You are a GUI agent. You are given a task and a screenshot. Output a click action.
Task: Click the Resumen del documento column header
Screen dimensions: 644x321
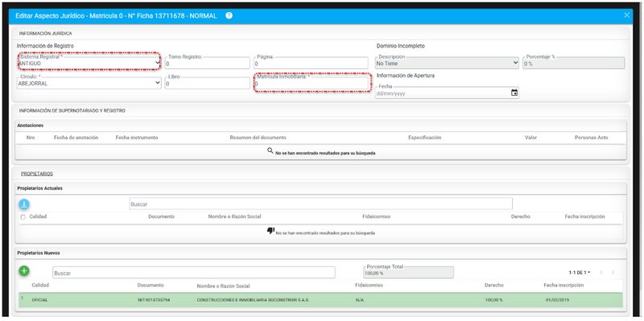(x=258, y=138)
